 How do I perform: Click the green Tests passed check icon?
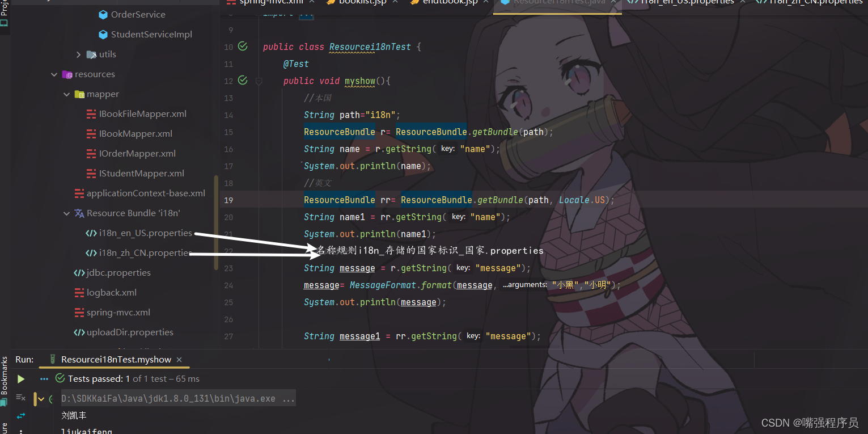coord(60,378)
